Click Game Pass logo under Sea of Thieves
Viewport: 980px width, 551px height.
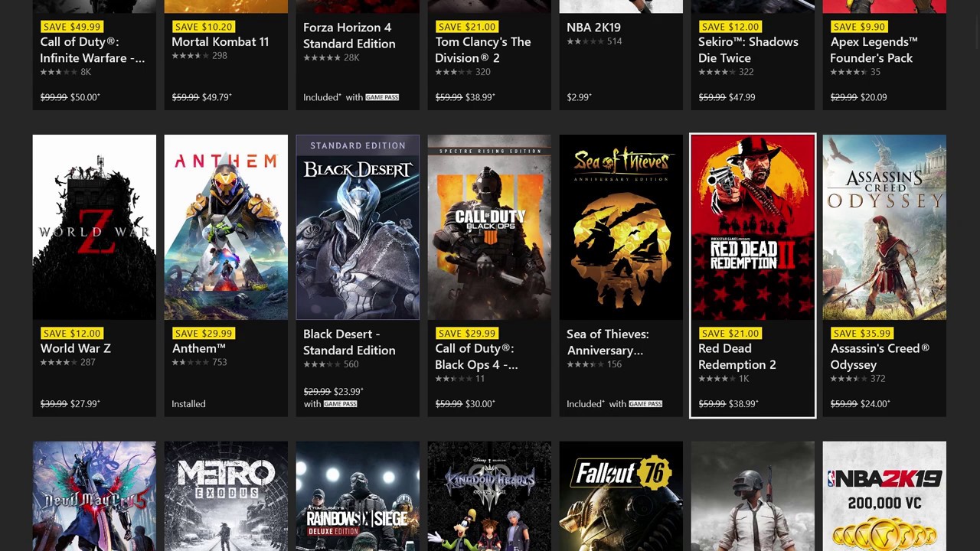coord(645,404)
